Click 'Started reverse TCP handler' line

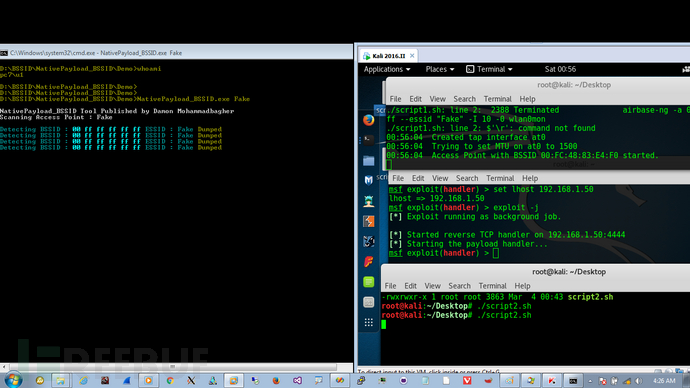coord(507,234)
